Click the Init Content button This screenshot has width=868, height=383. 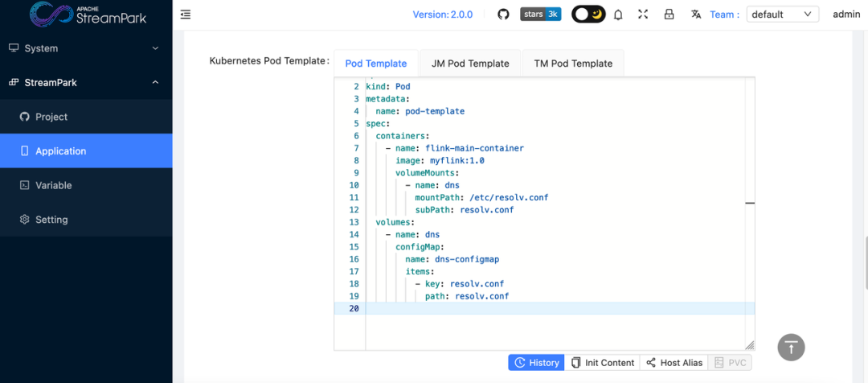[x=603, y=363]
